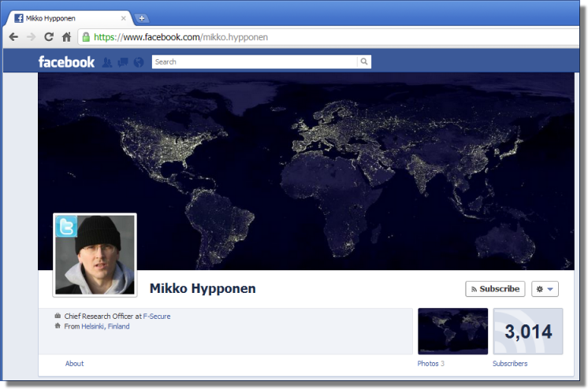This screenshot has width=588, height=389.
Task: Subscribe to Mikko Hypponen
Action: pyautogui.click(x=495, y=289)
